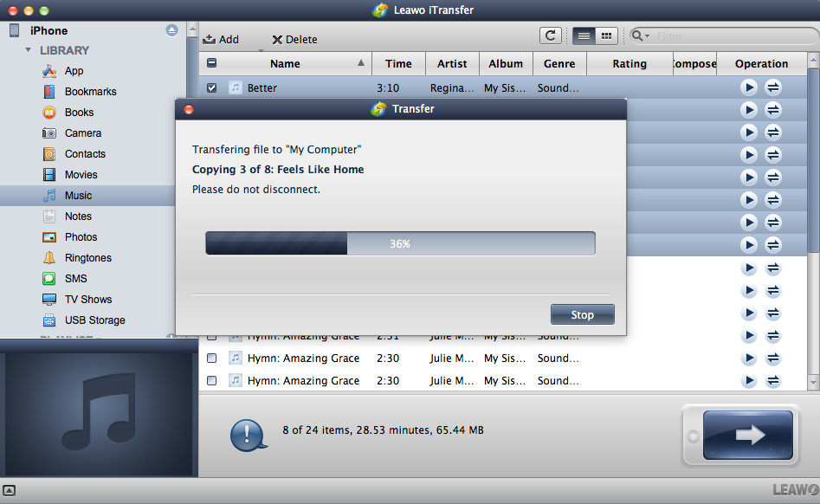The height and width of the screenshot is (504, 820).
Task: Eject the iPhone device
Action: [171, 30]
